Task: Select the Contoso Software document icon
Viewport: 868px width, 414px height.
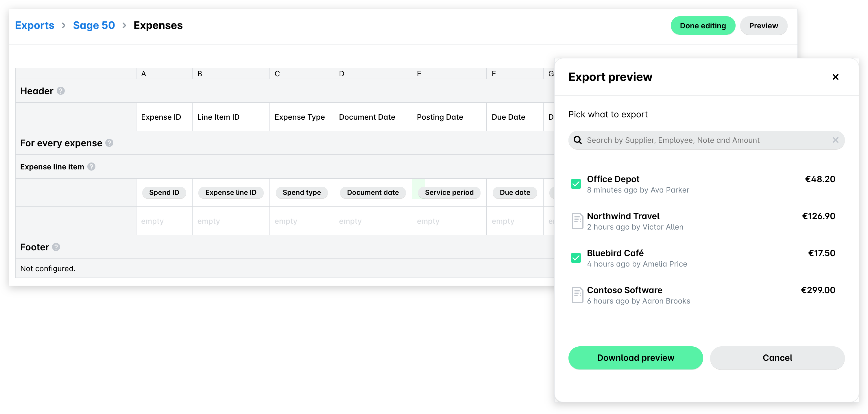Action: (x=577, y=295)
